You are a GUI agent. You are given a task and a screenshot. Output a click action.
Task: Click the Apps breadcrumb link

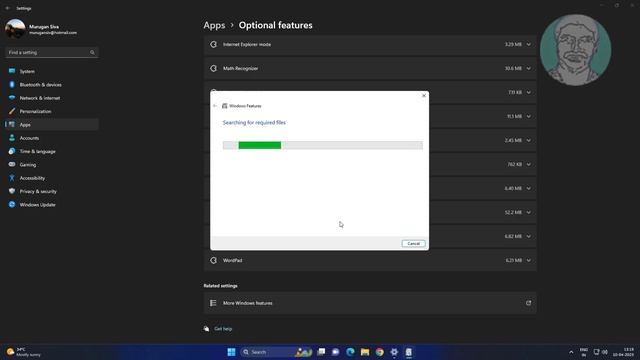tap(214, 25)
